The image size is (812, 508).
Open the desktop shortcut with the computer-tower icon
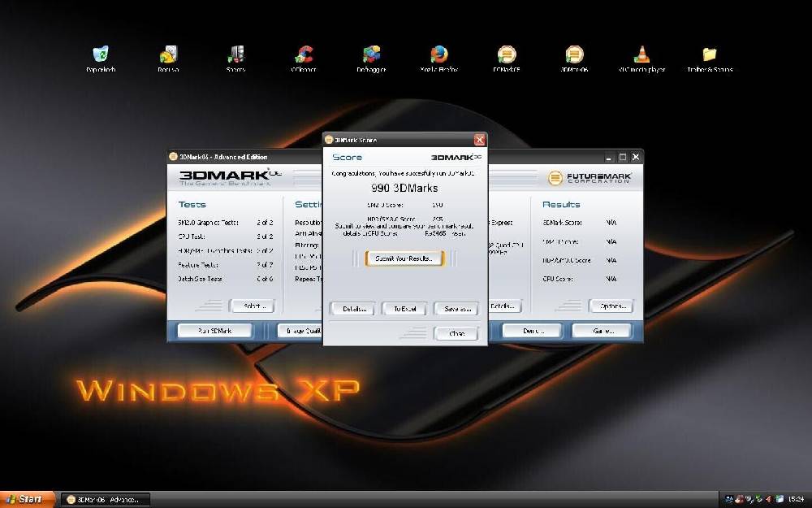tap(235, 58)
